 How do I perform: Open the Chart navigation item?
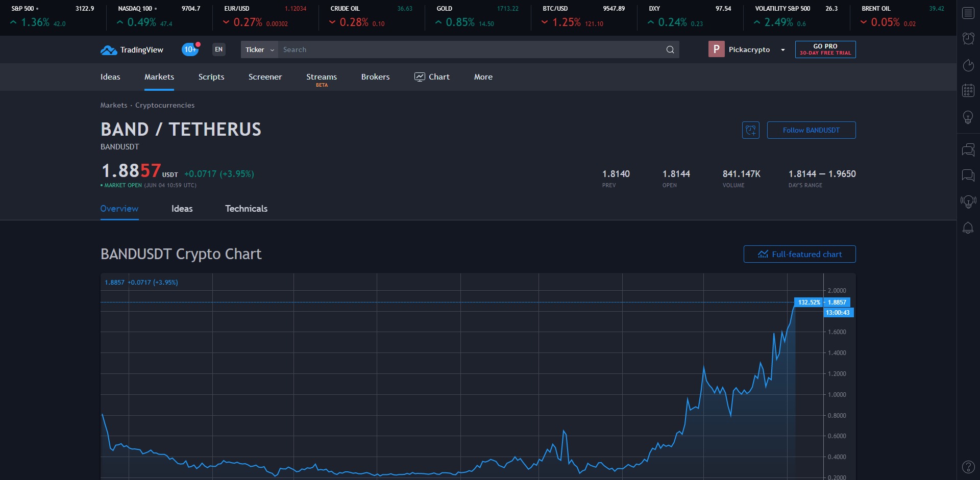click(x=432, y=77)
